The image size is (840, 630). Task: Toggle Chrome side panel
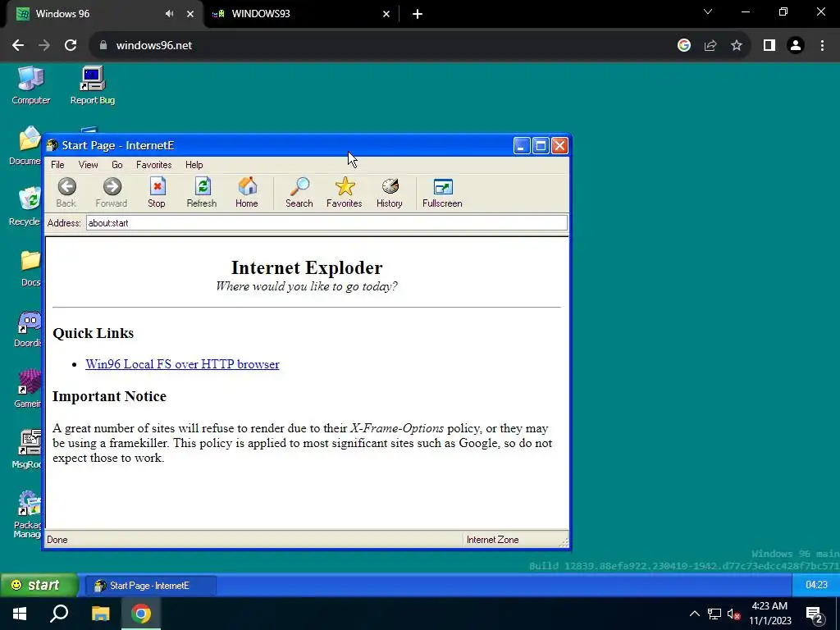[x=769, y=46]
